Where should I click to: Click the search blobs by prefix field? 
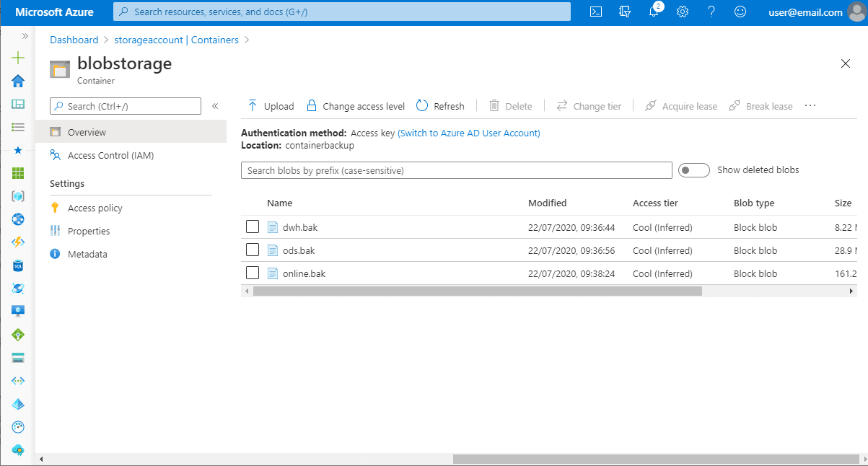(x=456, y=170)
